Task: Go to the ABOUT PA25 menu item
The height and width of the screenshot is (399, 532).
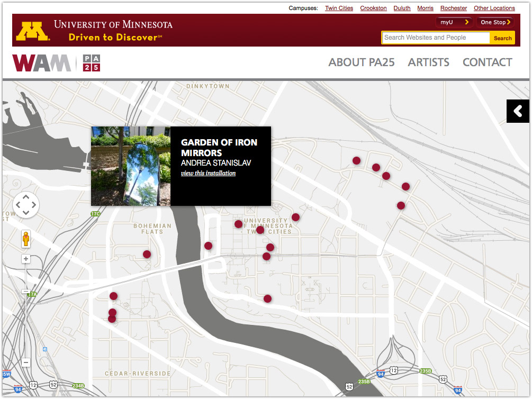Action: tap(362, 62)
